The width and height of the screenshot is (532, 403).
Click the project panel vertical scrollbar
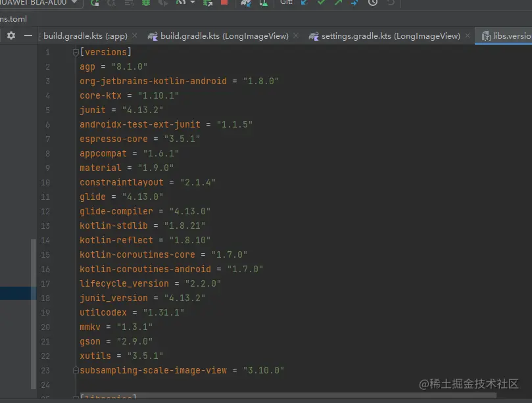34,314
